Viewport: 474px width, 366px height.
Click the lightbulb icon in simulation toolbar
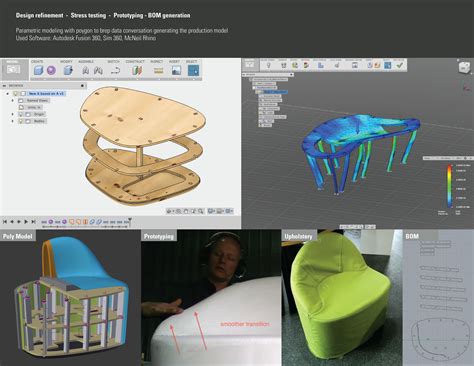pos(268,65)
